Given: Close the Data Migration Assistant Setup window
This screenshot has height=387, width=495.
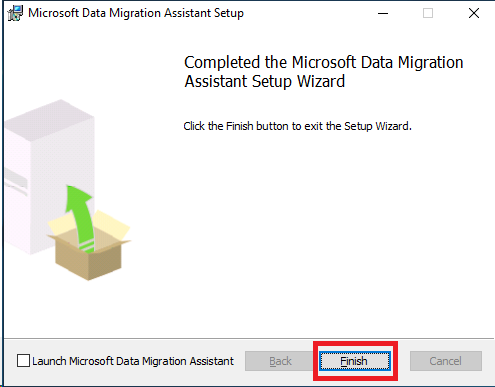Looking at the screenshot, I should [x=474, y=14].
